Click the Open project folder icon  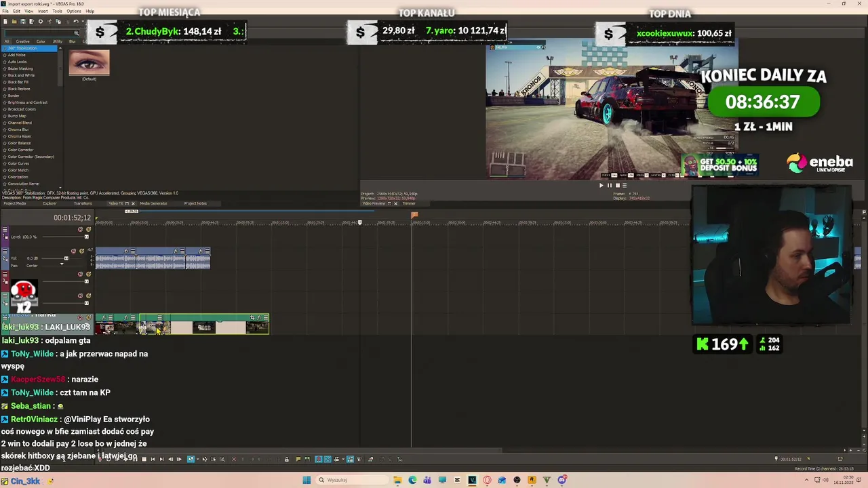(x=14, y=22)
